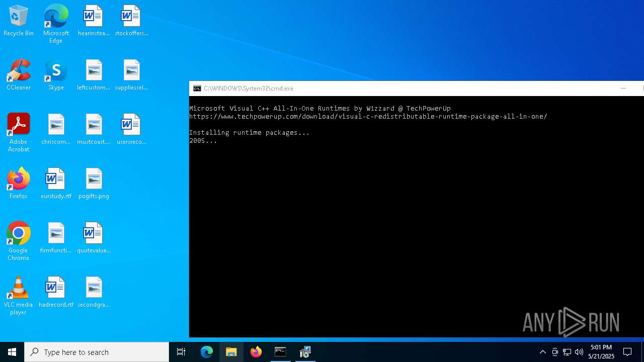Click 'Installing runtime packages...' console line
The width and height of the screenshot is (644, 362).
tap(250, 133)
